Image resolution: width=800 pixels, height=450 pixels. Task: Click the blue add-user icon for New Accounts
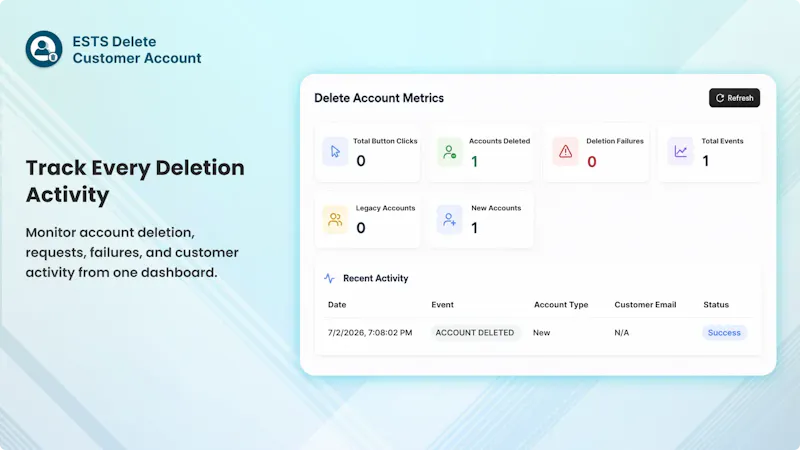click(449, 219)
